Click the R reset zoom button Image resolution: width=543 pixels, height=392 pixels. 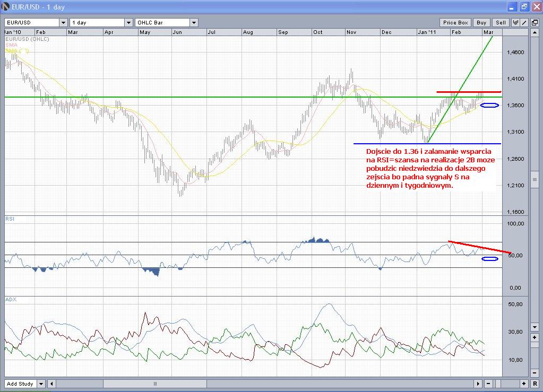pyautogui.click(x=535, y=384)
